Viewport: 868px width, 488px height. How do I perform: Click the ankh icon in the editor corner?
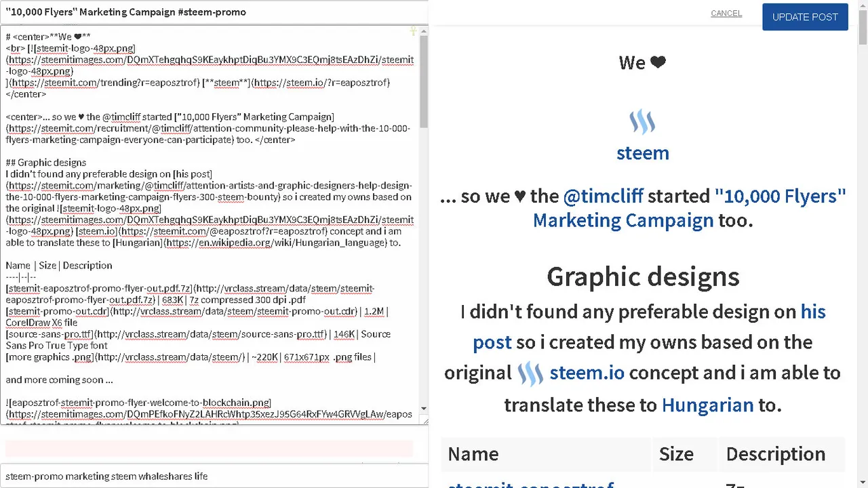pyautogui.click(x=413, y=31)
